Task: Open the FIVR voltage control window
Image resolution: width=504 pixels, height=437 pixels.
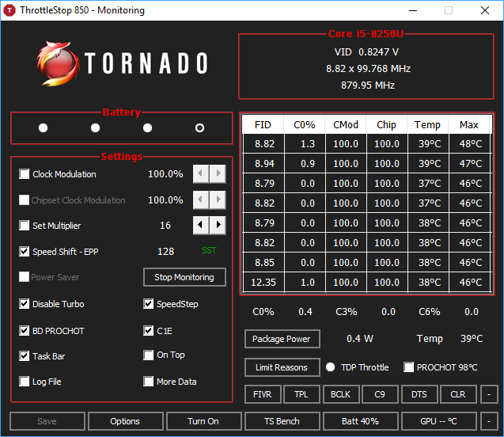Action: tap(263, 394)
